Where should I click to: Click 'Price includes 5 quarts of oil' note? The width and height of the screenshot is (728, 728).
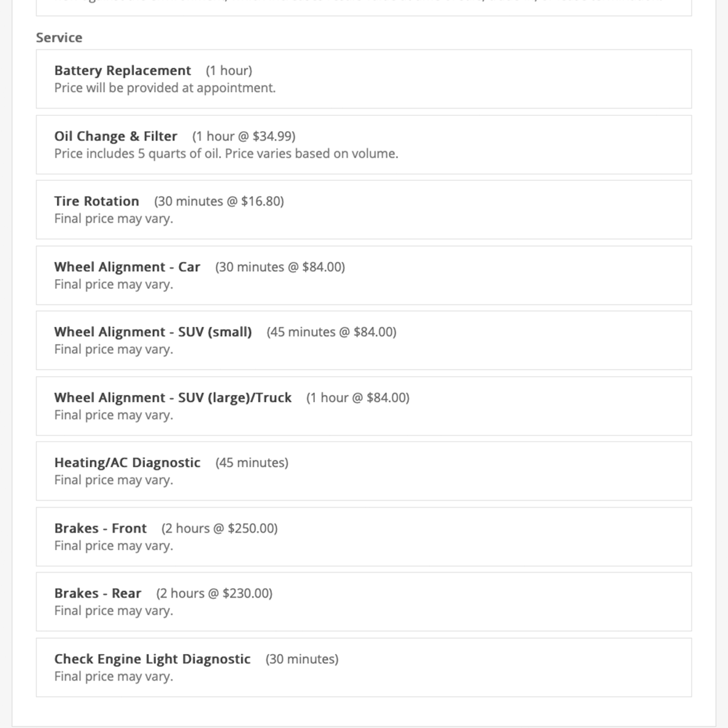point(226,153)
